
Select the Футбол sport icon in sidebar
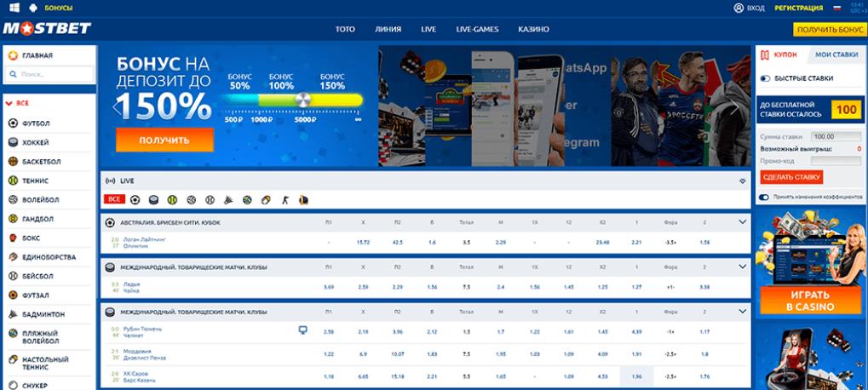13,123
